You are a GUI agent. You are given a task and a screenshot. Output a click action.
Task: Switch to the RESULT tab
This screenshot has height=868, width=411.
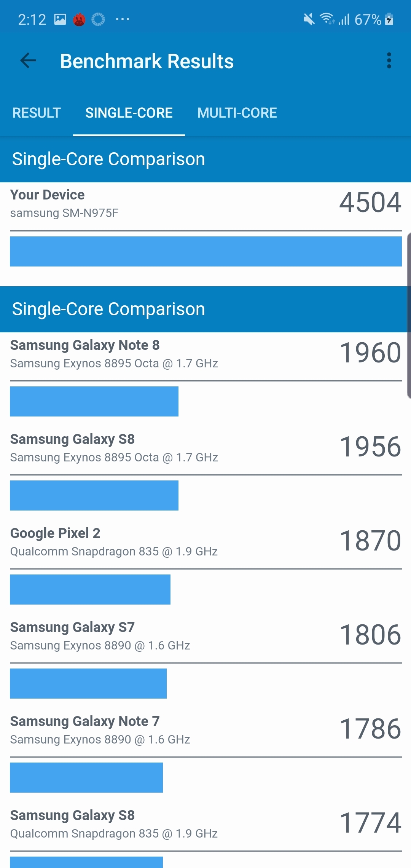point(36,113)
